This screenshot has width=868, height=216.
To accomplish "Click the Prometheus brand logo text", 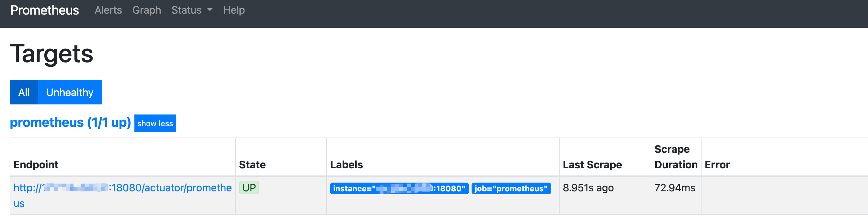I will [x=44, y=10].
